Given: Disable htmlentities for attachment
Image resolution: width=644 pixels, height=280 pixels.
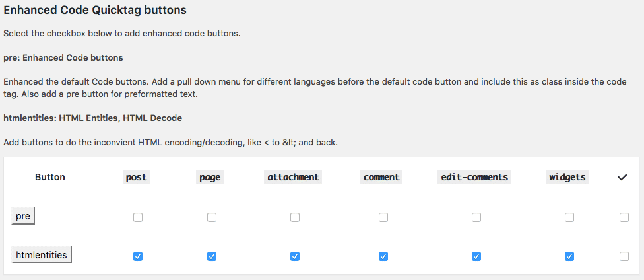Looking at the screenshot, I should click(x=295, y=256).
